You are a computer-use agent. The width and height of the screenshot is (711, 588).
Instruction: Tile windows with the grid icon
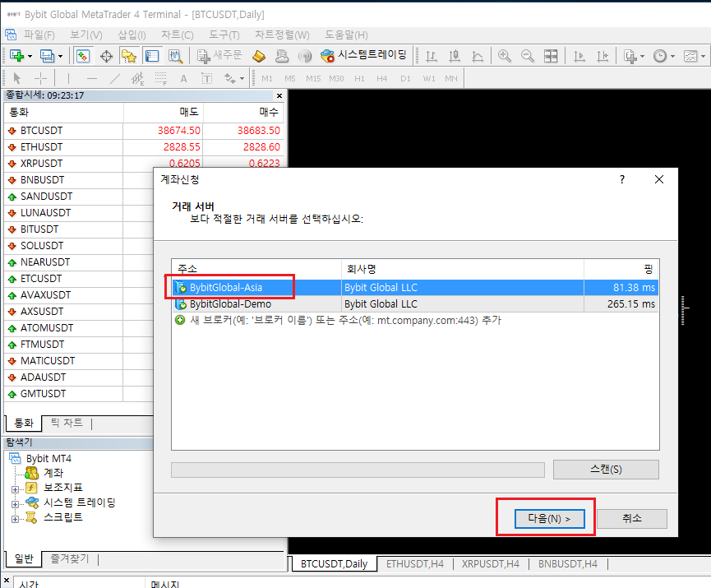551,56
